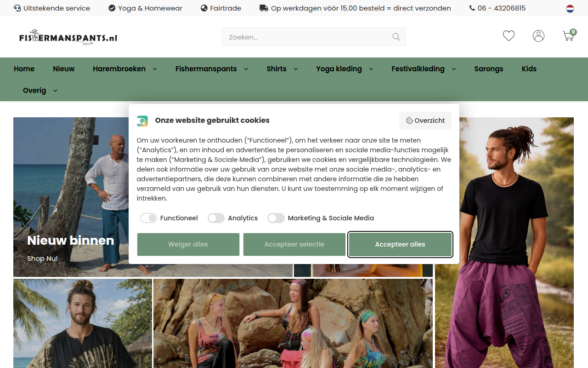Open the wishlist heart icon
The width and height of the screenshot is (588, 368).
(x=509, y=36)
